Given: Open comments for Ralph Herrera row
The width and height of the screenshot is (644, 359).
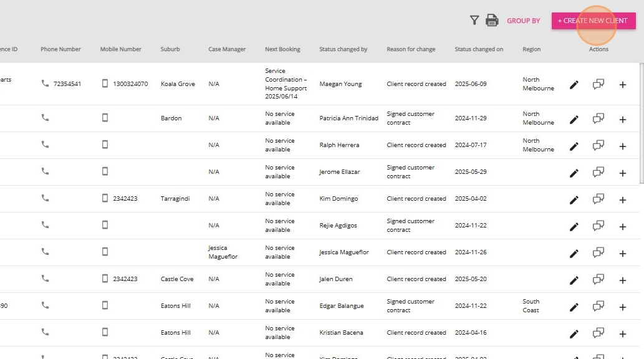Looking at the screenshot, I should [598, 145].
